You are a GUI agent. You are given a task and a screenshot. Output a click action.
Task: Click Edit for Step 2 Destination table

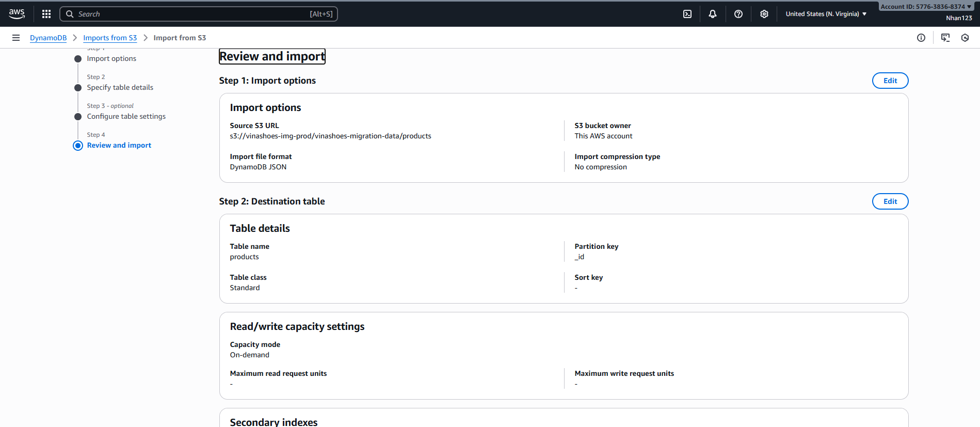[890, 201]
